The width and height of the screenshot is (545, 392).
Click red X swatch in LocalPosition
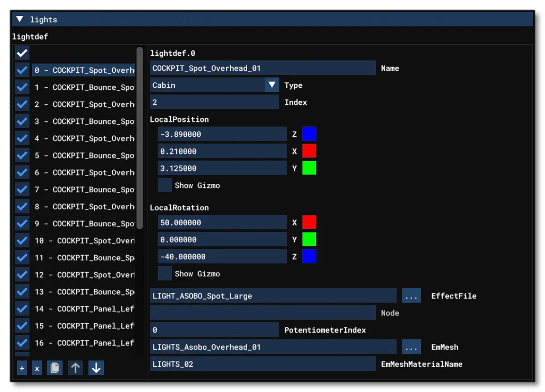tap(309, 151)
